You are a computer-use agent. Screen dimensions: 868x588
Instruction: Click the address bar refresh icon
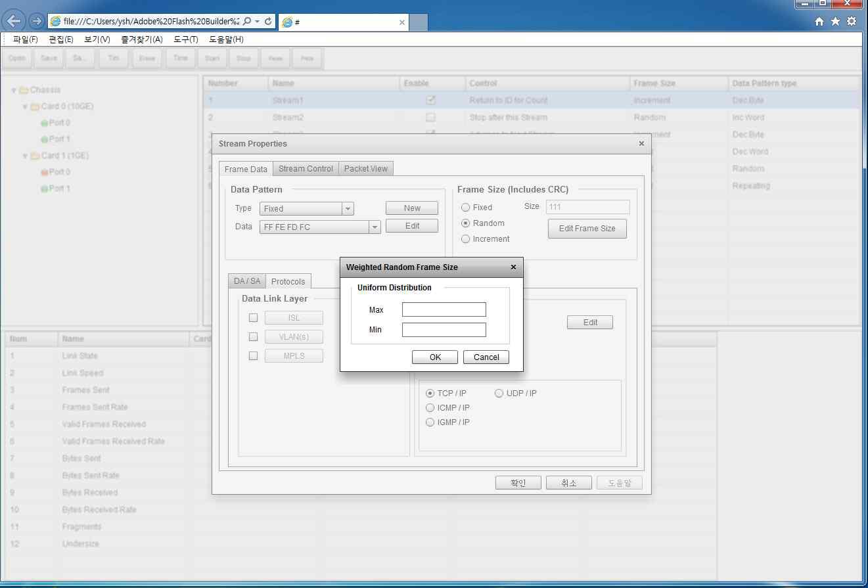[x=268, y=21]
